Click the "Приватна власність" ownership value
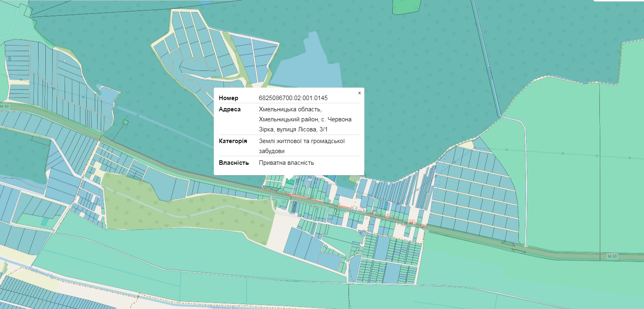 tap(286, 163)
